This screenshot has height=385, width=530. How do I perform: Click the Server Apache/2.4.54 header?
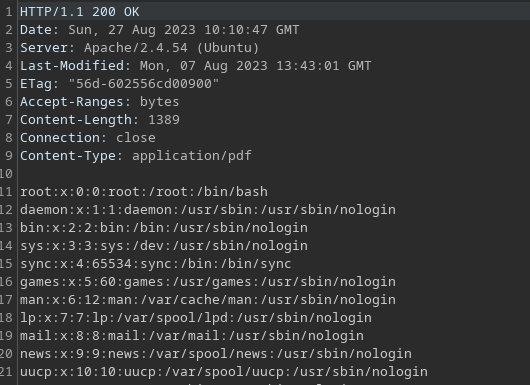tap(140, 48)
